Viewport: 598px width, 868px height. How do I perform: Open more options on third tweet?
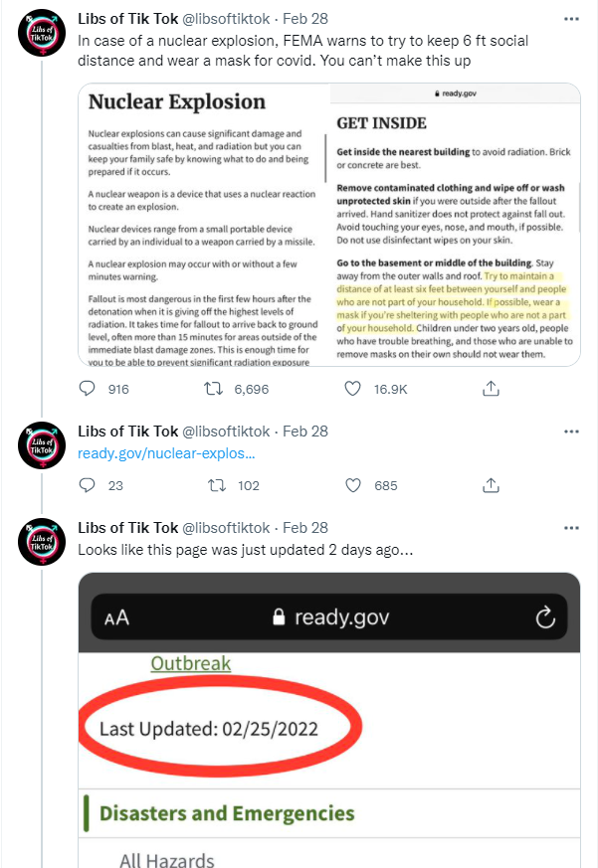click(571, 527)
